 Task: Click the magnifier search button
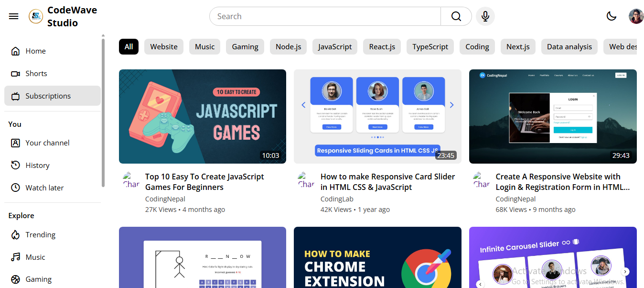(456, 16)
